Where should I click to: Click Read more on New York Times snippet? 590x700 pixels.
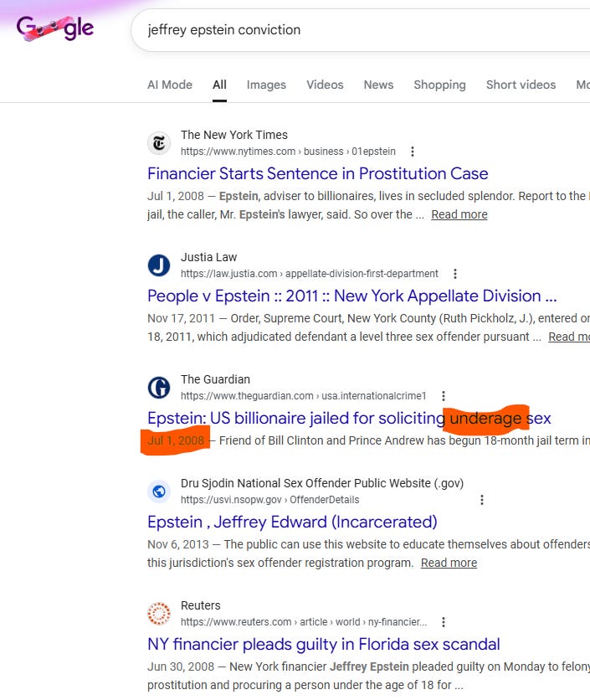pos(459,214)
